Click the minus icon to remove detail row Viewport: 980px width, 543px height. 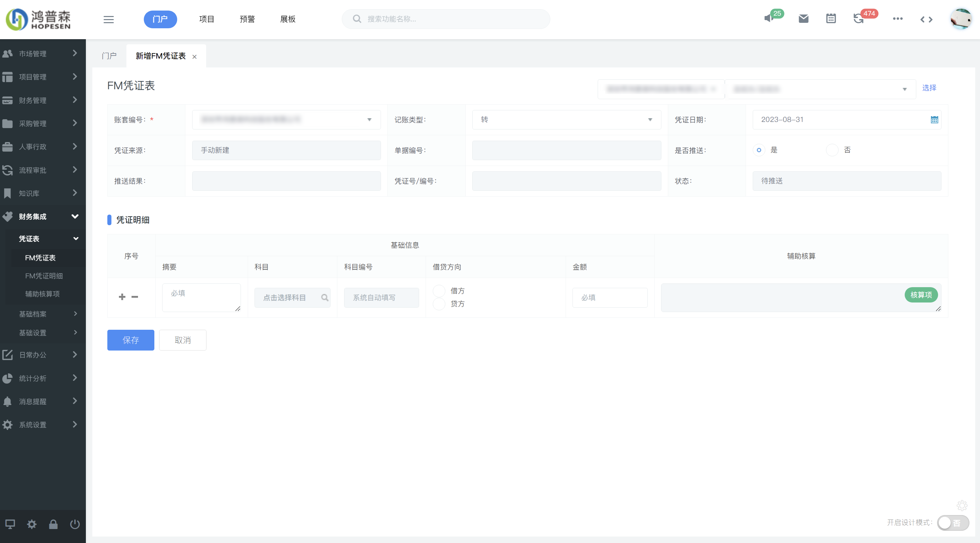135,297
